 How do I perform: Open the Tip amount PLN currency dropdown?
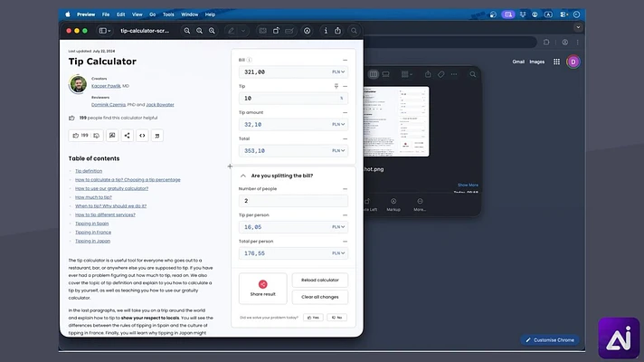pyautogui.click(x=338, y=125)
